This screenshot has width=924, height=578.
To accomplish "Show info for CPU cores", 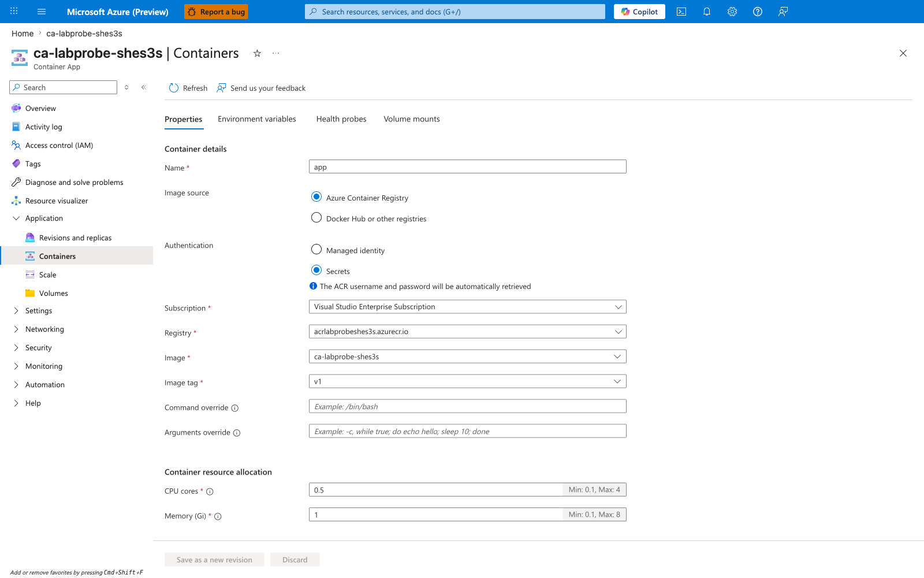I will [x=210, y=492].
